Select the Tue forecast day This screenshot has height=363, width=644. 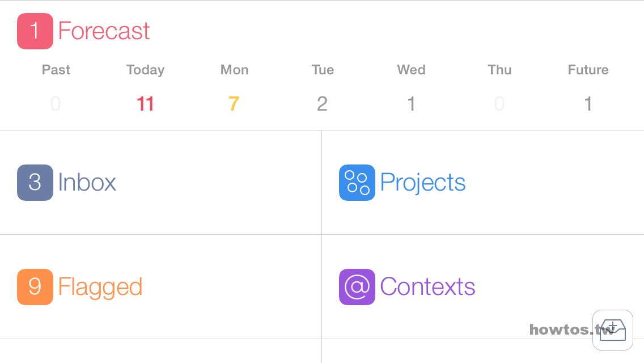pyautogui.click(x=323, y=87)
